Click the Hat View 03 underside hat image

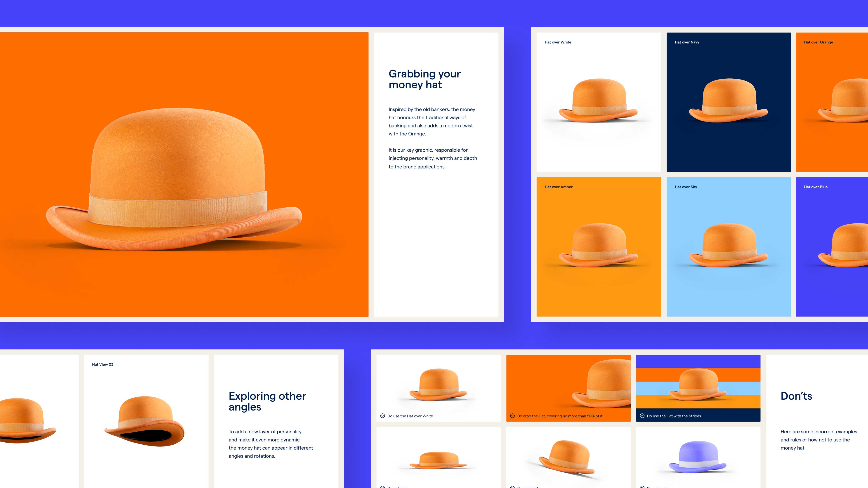[145, 421]
